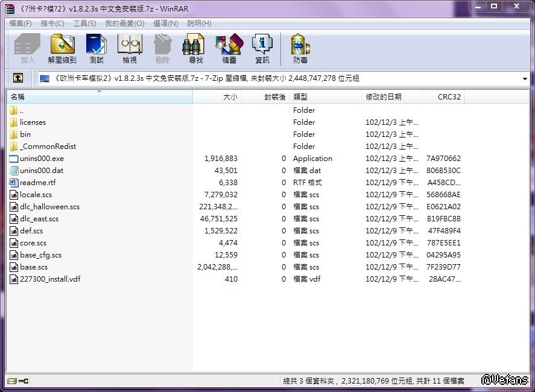Viewport: 535px width, 392px height.
Task: Launch the Wizard (精靈) toolbar icon
Action: point(229,48)
